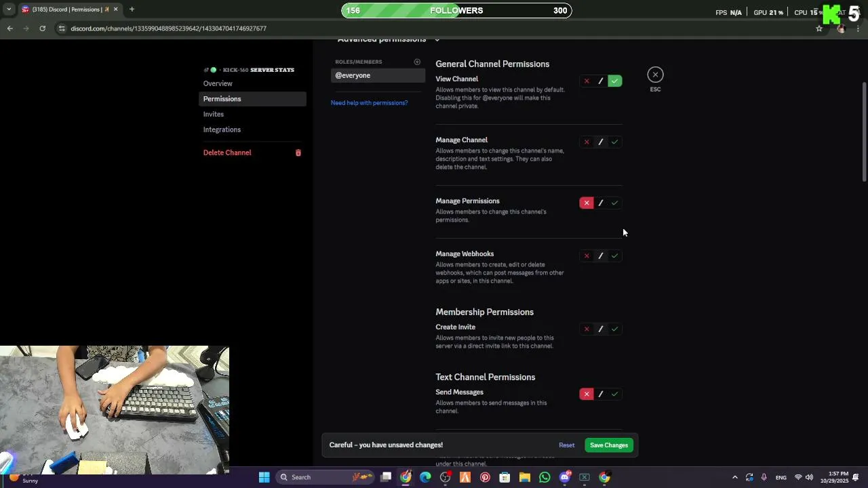Screen dimensions: 868x488
Task: Close settings with the ESC circle button
Action: [x=655, y=75]
